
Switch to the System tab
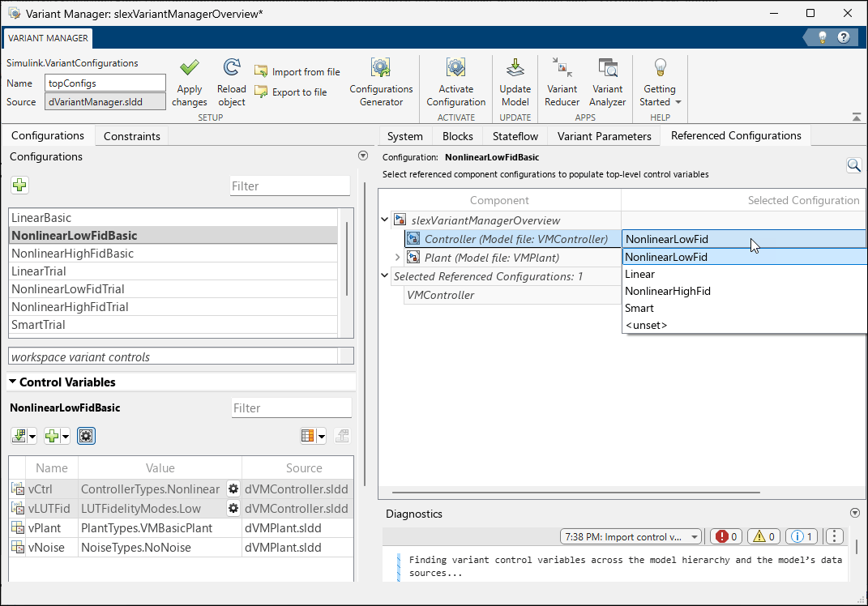pyautogui.click(x=404, y=136)
